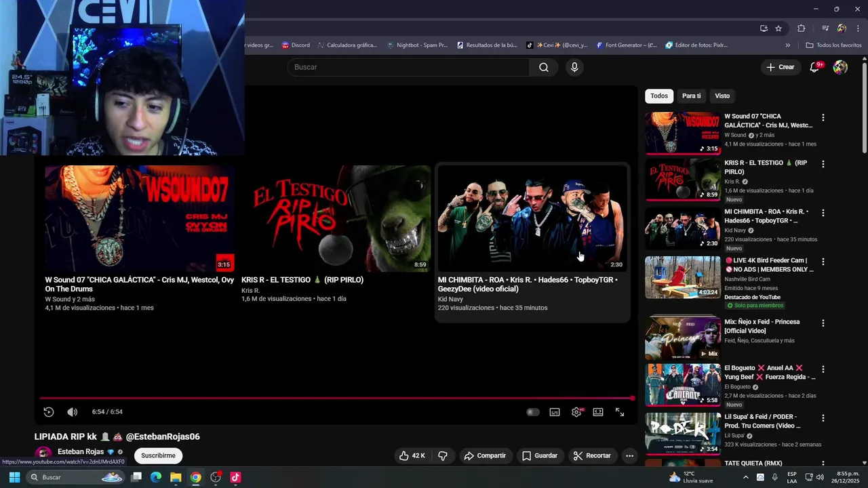Viewport: 868px width, 488px height.
Task: Open options menu for sidebar W Sound 07 video
Action: [823, 117]
